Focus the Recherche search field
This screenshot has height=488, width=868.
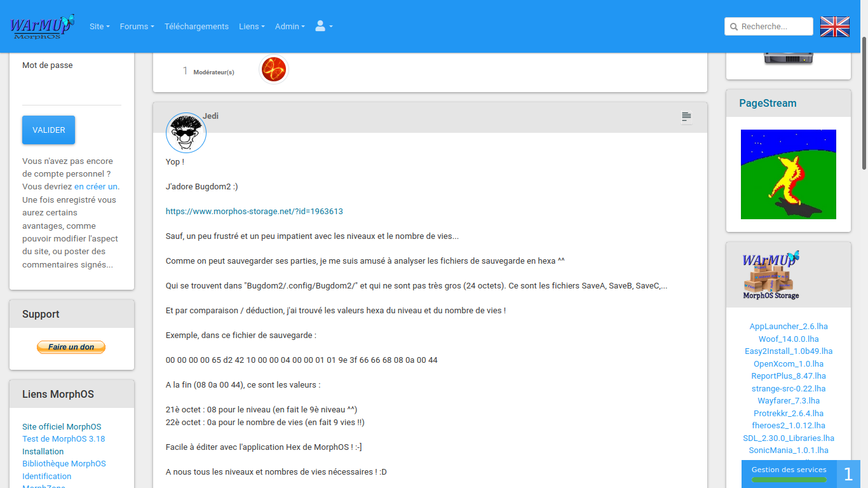769,27
